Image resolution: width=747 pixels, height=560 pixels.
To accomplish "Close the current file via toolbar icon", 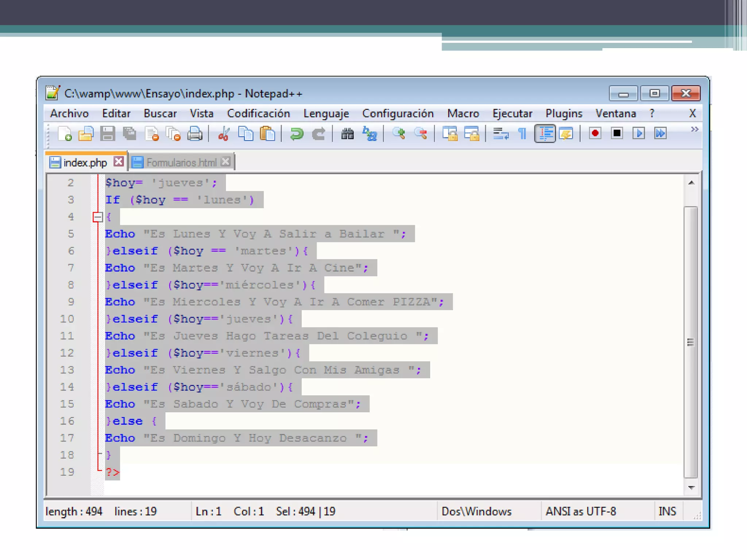I will point(152,134).
